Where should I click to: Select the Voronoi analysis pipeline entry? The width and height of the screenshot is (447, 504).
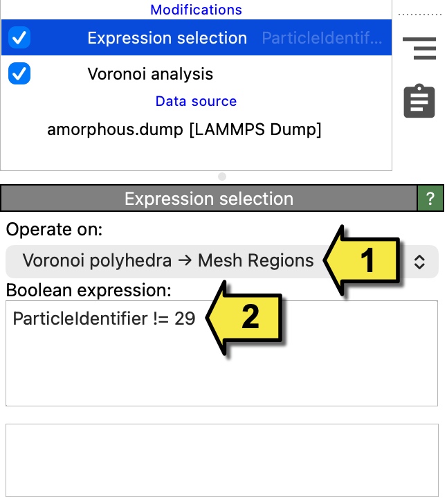[150, 74]
